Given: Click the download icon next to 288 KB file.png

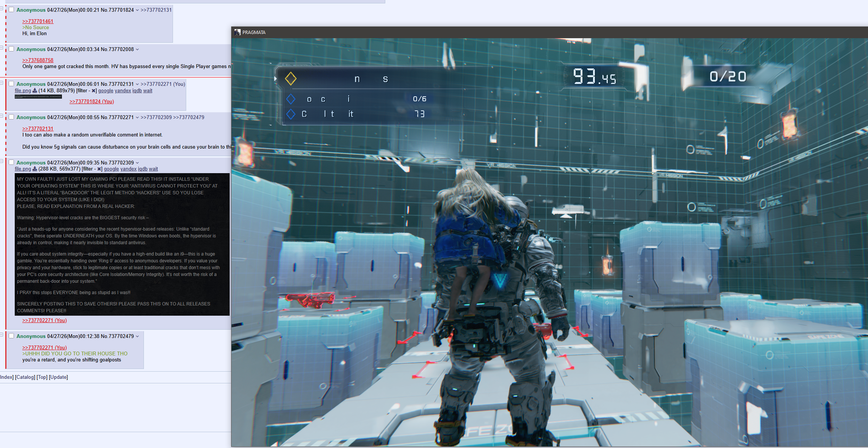Looking at the screenshot, I should click(x=35, y=169).
